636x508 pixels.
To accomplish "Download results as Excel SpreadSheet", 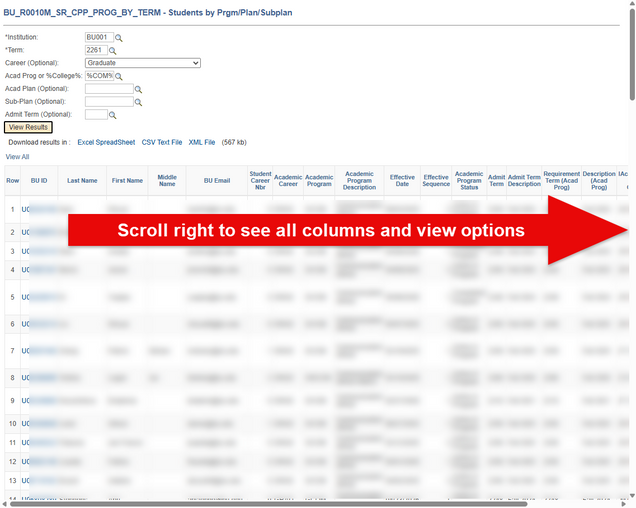I will [106, 142].
